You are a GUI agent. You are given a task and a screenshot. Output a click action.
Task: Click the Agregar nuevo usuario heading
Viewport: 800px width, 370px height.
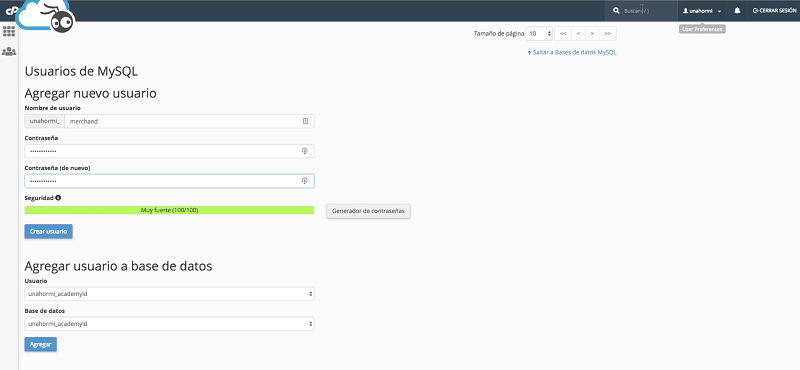tap(90, 93)
